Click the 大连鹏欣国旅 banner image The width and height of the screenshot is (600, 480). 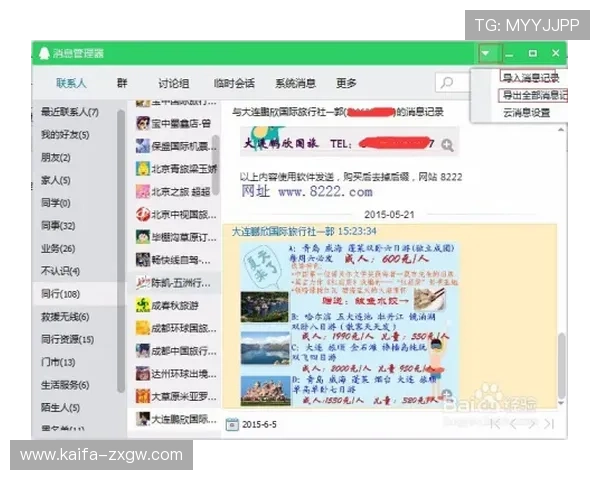point(349,141)
